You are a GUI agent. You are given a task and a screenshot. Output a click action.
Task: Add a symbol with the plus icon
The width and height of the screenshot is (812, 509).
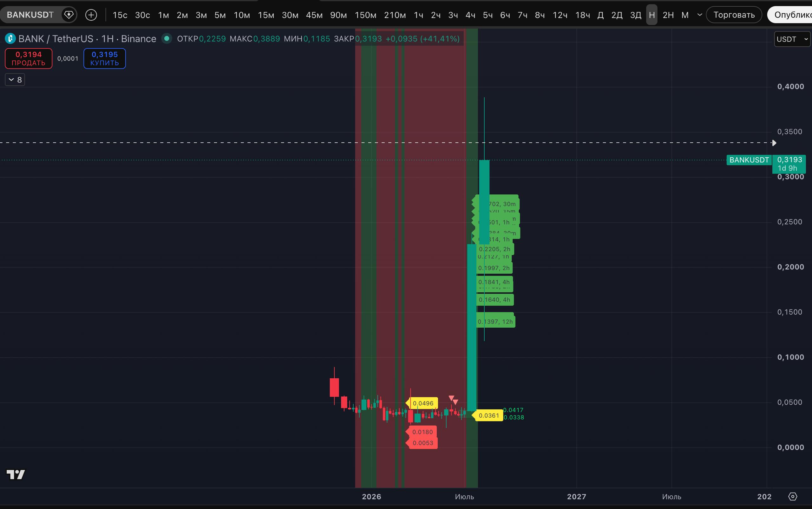click(x=91, y=15)
